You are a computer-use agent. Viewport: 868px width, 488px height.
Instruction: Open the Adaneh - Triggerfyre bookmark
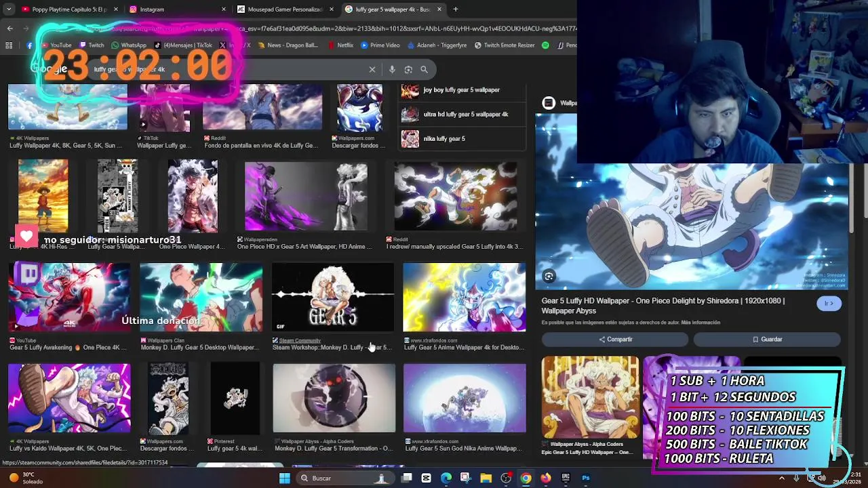[x=436, y=45]
